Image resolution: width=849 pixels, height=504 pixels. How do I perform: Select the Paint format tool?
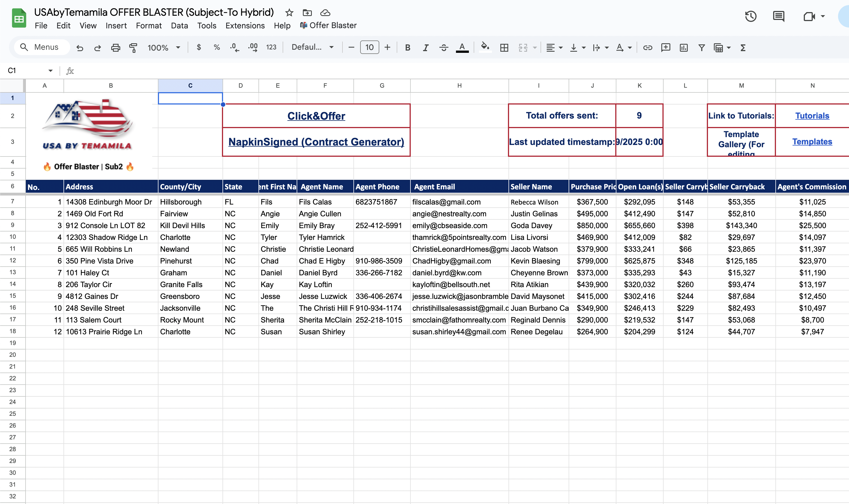pyautogui.click(x=133, y=48)
